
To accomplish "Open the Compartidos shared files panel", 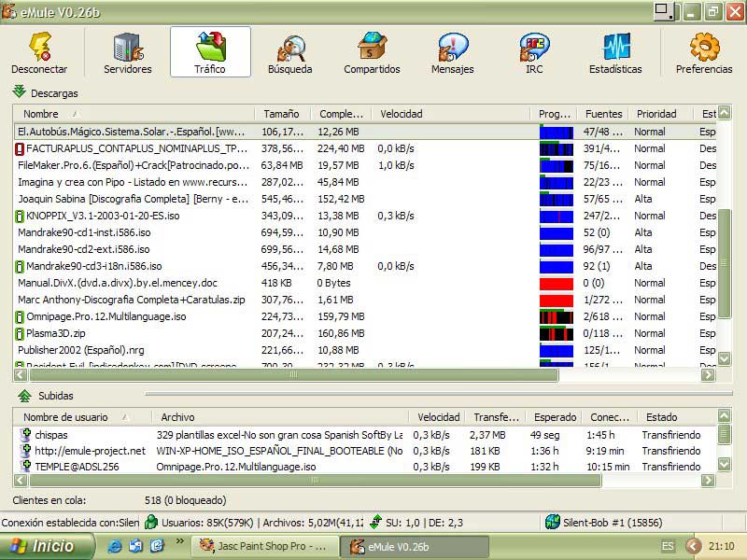I will pos(372,52).
